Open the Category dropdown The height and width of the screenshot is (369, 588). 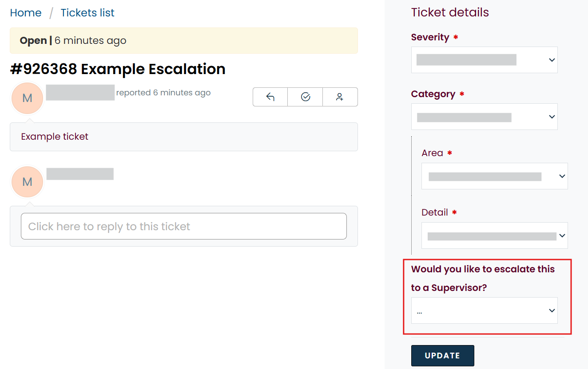[484, 117]
